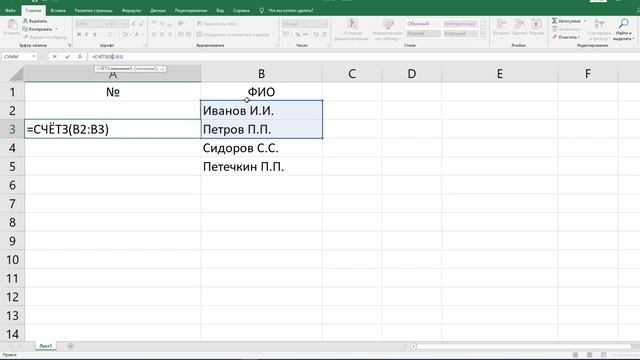Confirm formula with checkmark button
This screenshot has width=640, height=360.
pyautogui.click(x=67, y=57)
